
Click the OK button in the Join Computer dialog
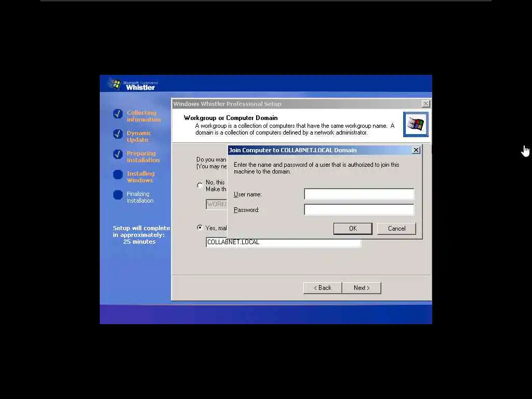click(x=353, y=229)
